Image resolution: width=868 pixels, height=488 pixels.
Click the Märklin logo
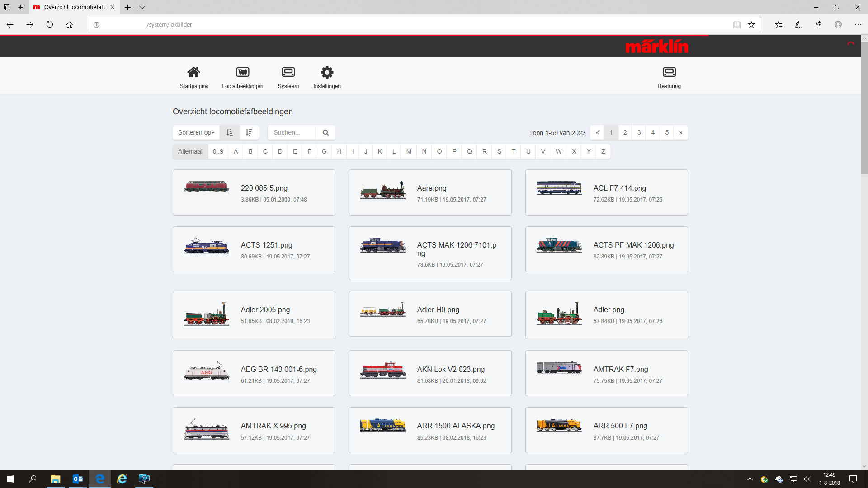656,46
